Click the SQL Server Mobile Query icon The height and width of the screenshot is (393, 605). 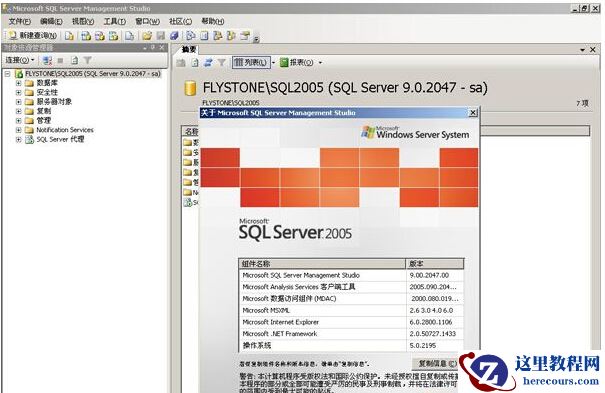(130, 36)
